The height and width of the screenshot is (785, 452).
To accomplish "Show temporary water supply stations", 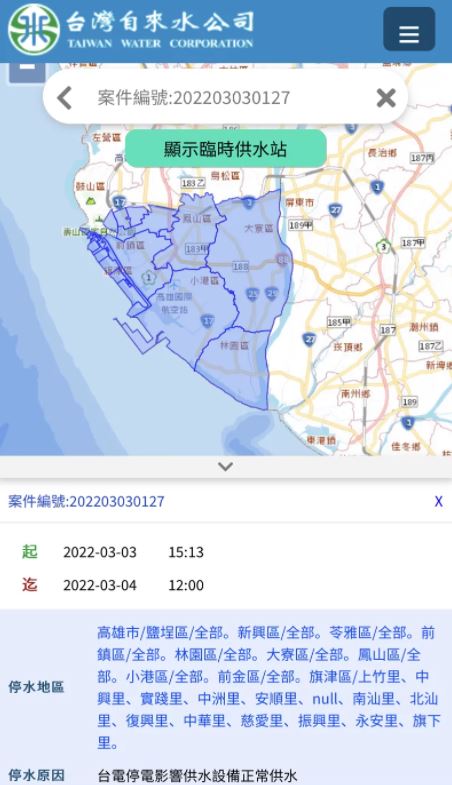I will coord(226,149).
